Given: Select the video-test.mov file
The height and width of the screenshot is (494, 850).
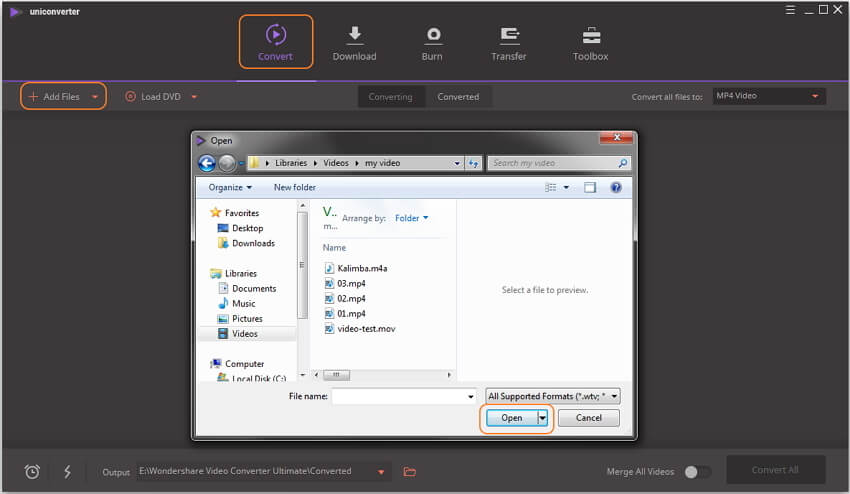Looking at the screenshot, I should 360,329.
